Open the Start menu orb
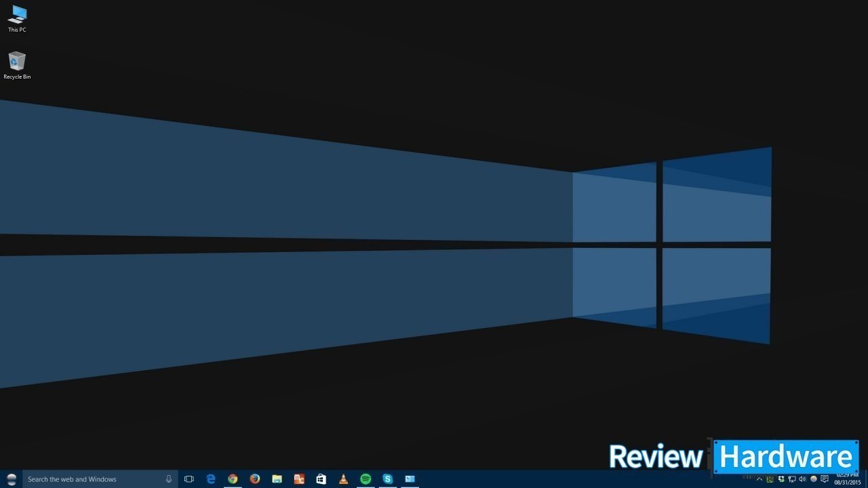This screenshot has width=868, height=488. (x=12, y=479)
